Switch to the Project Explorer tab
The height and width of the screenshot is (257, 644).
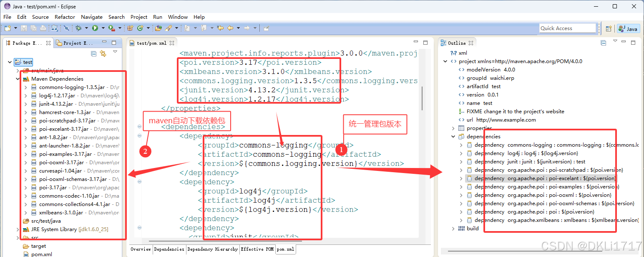tap(75, 43)
